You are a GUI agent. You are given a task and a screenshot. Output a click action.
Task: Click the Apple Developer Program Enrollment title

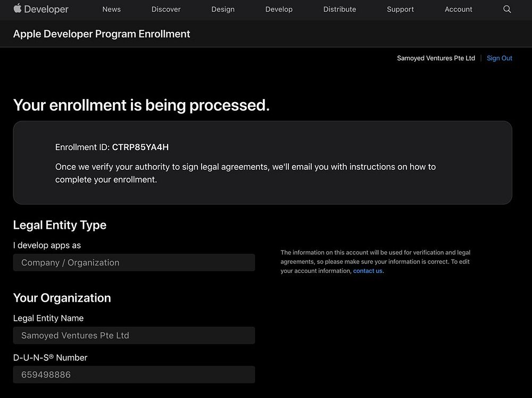(x=102, y=34)
